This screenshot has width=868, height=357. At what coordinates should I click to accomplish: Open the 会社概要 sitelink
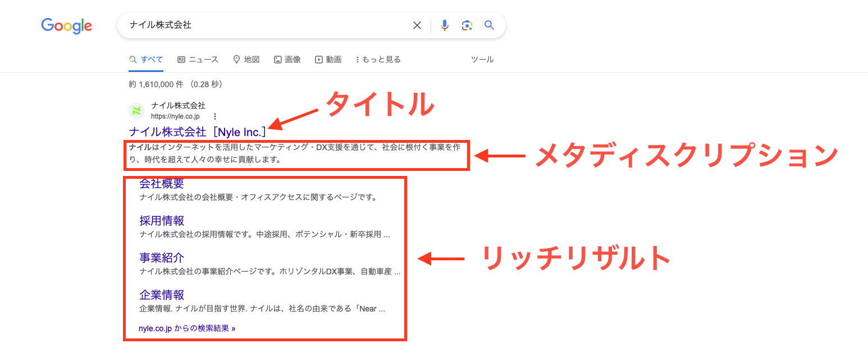pos(162,184)
